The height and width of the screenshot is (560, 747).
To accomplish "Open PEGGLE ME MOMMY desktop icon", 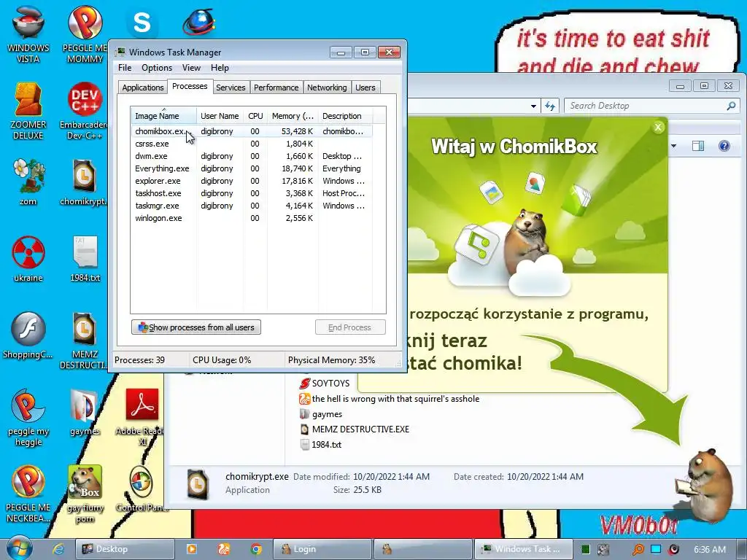I will pos(85,34).
